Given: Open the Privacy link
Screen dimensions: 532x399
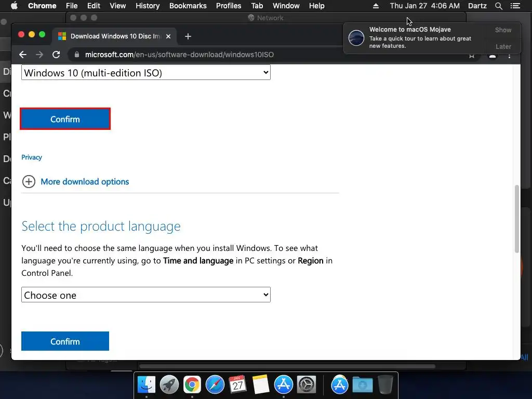Looking at the screenshot, I should [32, 157].
